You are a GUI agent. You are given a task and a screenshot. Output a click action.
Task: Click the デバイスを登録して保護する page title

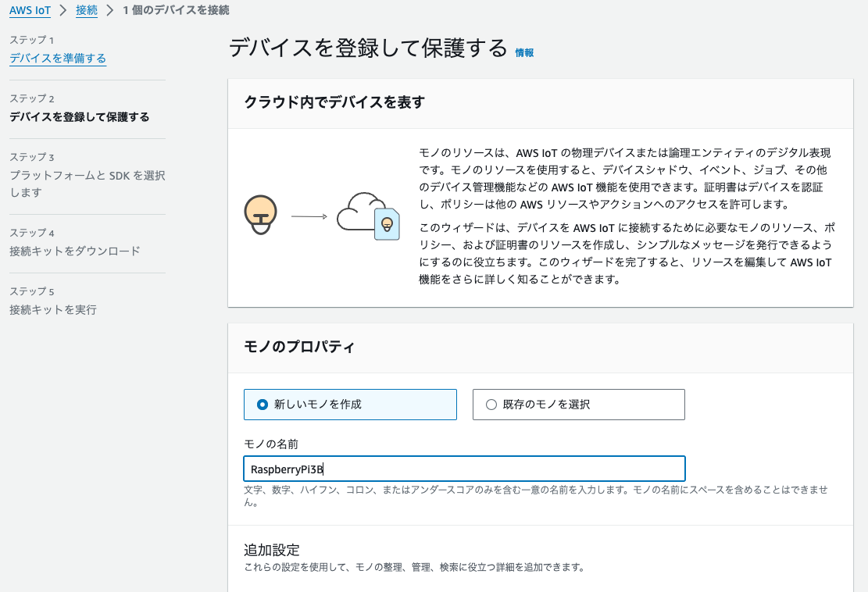pos(368,48)
